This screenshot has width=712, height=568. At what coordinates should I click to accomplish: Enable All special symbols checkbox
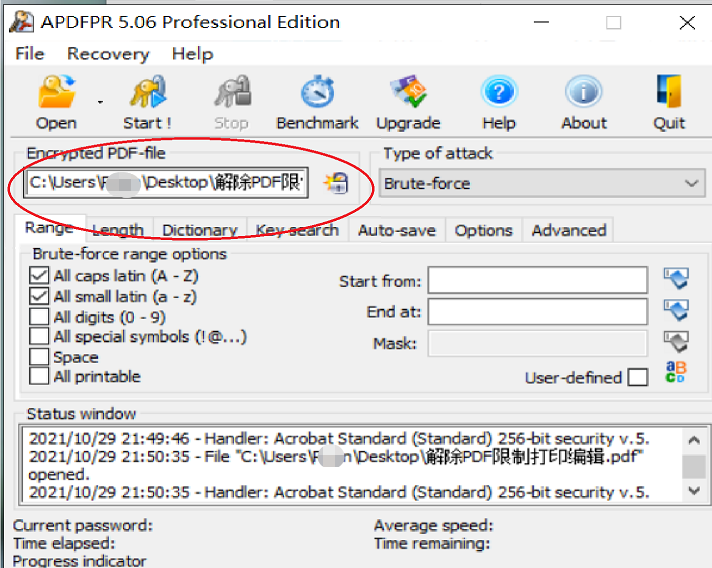point(39,336)
